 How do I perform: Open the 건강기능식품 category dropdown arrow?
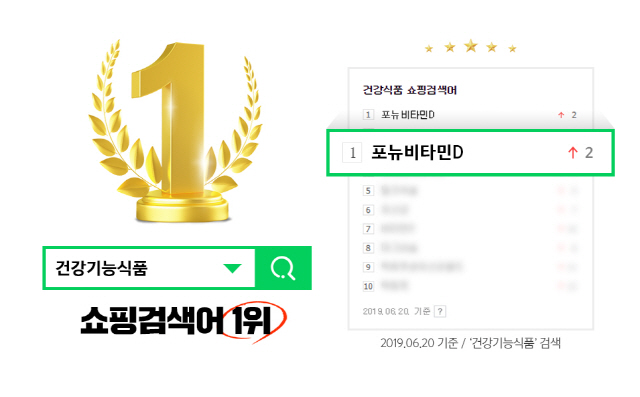[x=233, y=268]
